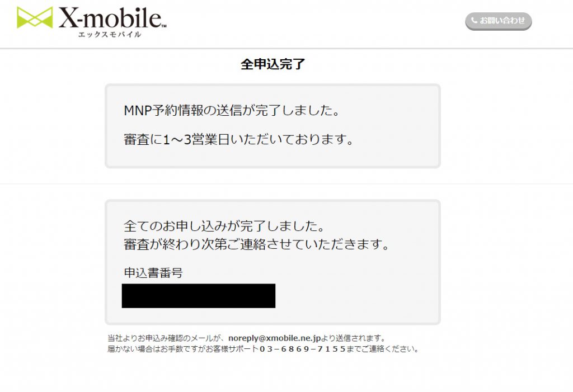The width and height of the screenshot is (573, 392).
Task: Click the X-mobile brand name text
Action: point(110,17)
